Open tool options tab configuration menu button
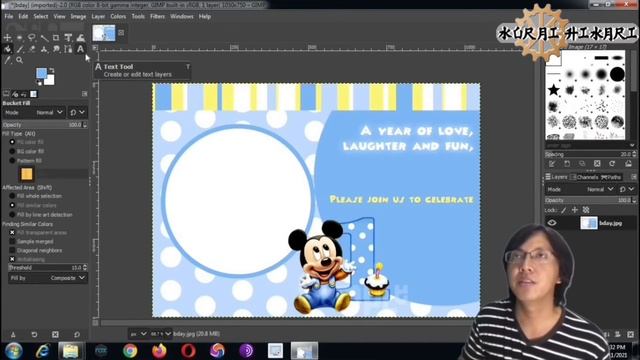The image size is (640, 360). coord(84,94)
